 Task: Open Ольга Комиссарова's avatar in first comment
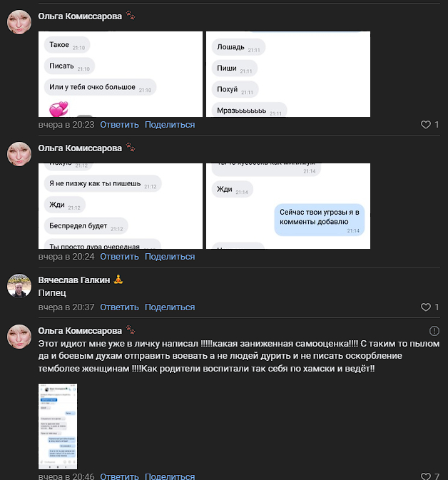point(19,22)
